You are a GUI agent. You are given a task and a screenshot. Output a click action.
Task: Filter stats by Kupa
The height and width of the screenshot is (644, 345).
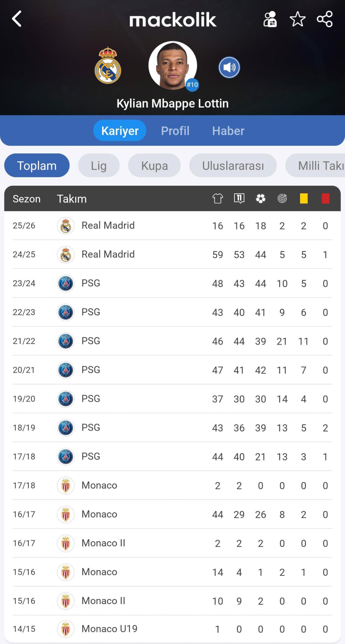[x=154, y=166]
